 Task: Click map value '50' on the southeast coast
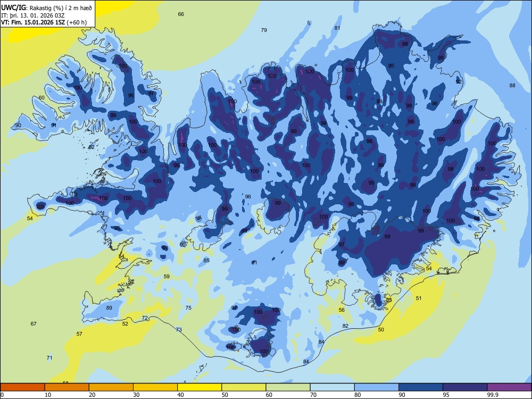(381, 330)
